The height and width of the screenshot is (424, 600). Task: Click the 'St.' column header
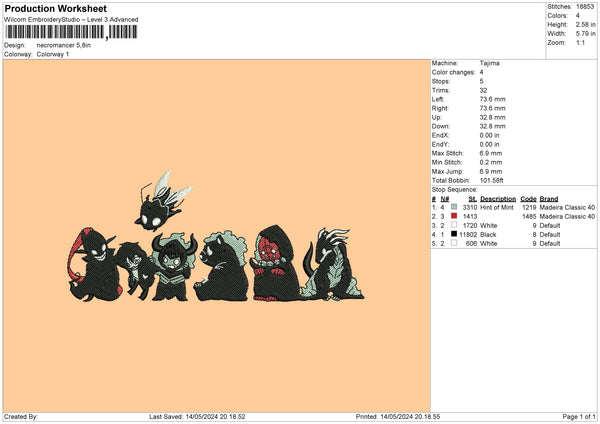click(473, 199)
